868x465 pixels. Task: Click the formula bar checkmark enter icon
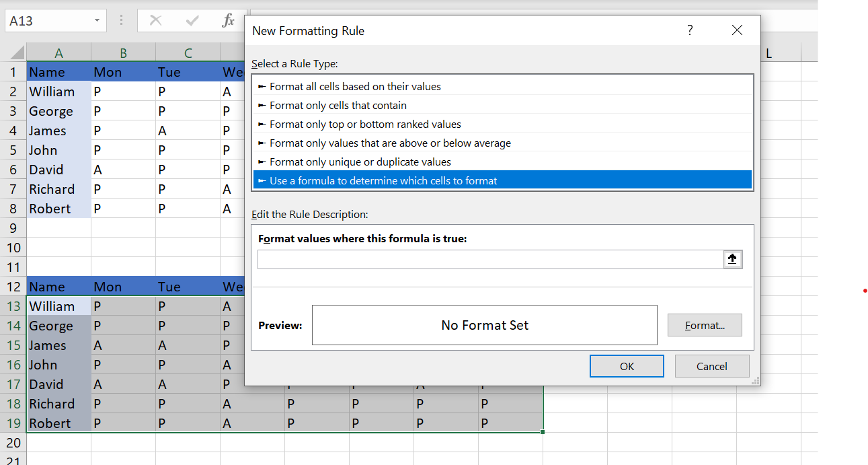[192, 21]
